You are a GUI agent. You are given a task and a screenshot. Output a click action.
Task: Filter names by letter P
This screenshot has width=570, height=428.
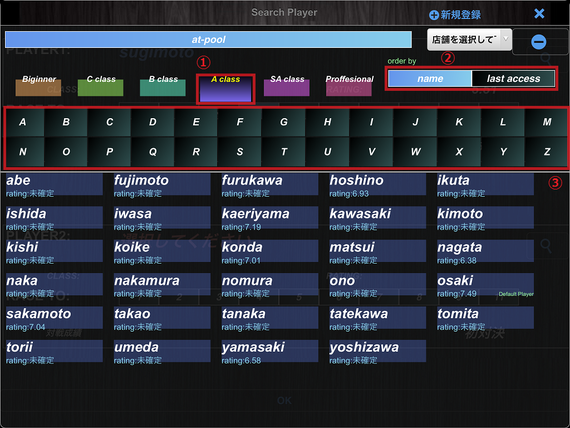click(109, 152)
